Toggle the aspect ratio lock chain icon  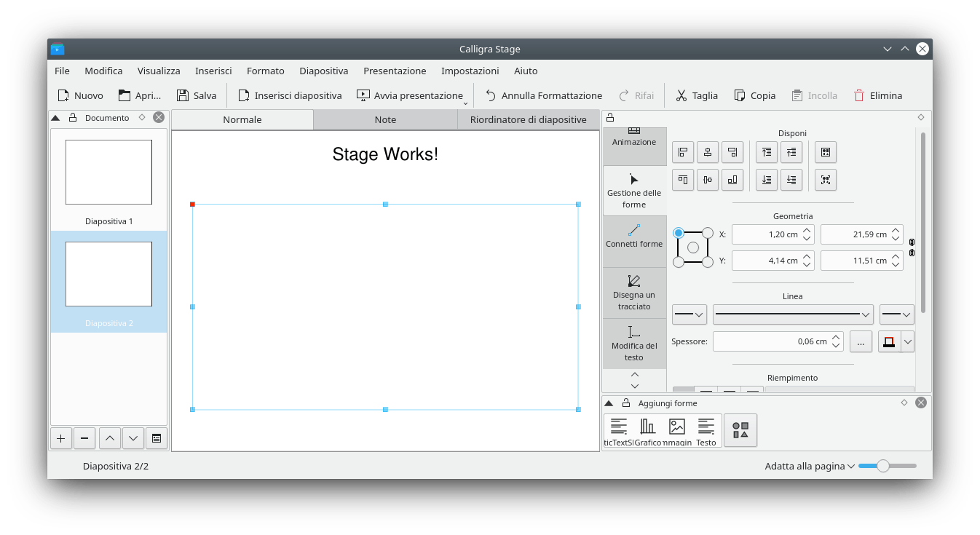[x=912, y=247]
